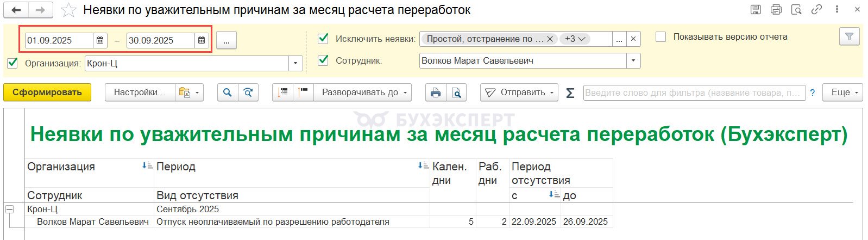Open period selection ellipsis button
868x240 pixels.
tap(227, 40)
